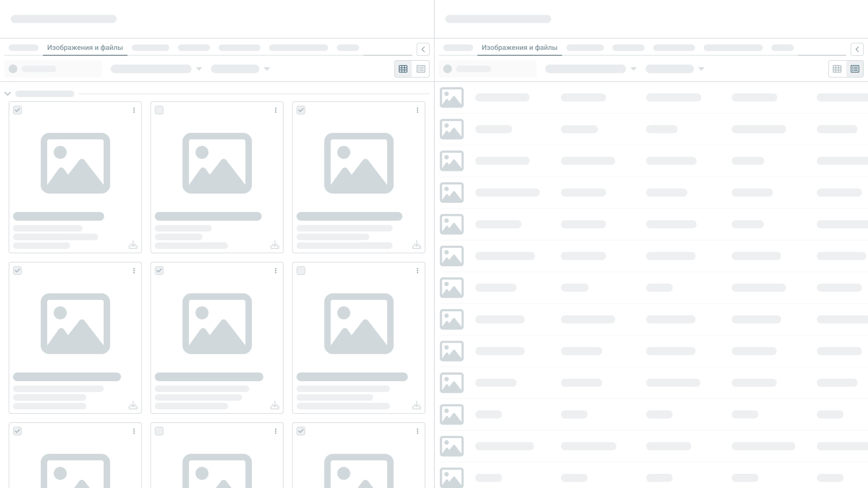This screenshot has width=868, height=488.
Task: Switch left panel to list view
Action: (x=421, y=69)
